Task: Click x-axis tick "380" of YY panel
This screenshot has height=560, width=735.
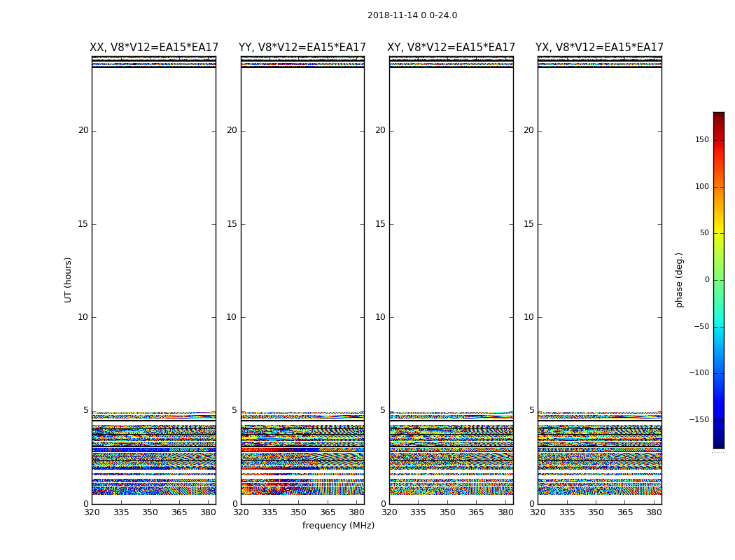Action: 357,512
